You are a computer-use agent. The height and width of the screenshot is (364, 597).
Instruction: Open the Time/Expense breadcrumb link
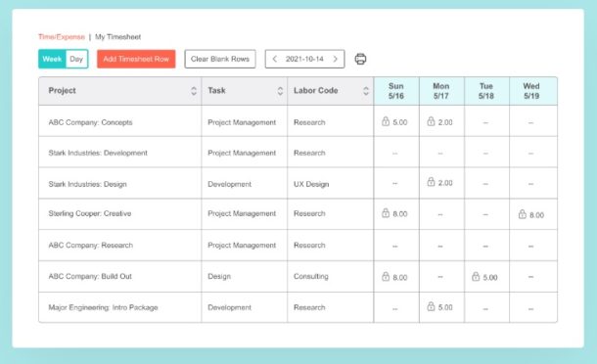62,37
